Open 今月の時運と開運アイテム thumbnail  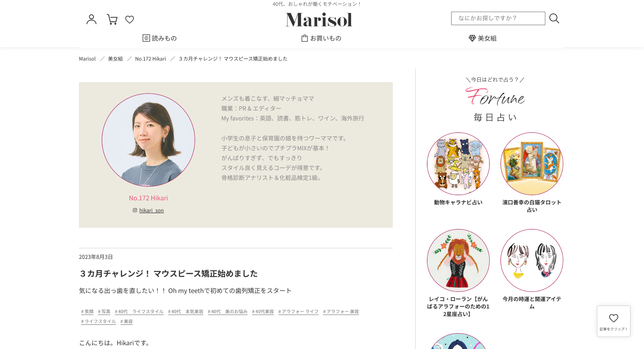(532, 260)
